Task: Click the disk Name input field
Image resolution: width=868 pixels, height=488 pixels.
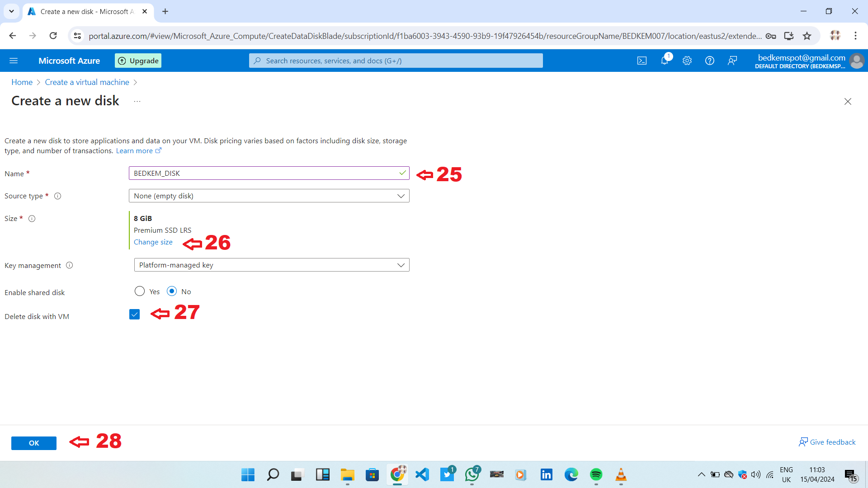Action: pyautogui.click(x=264, y=173)
